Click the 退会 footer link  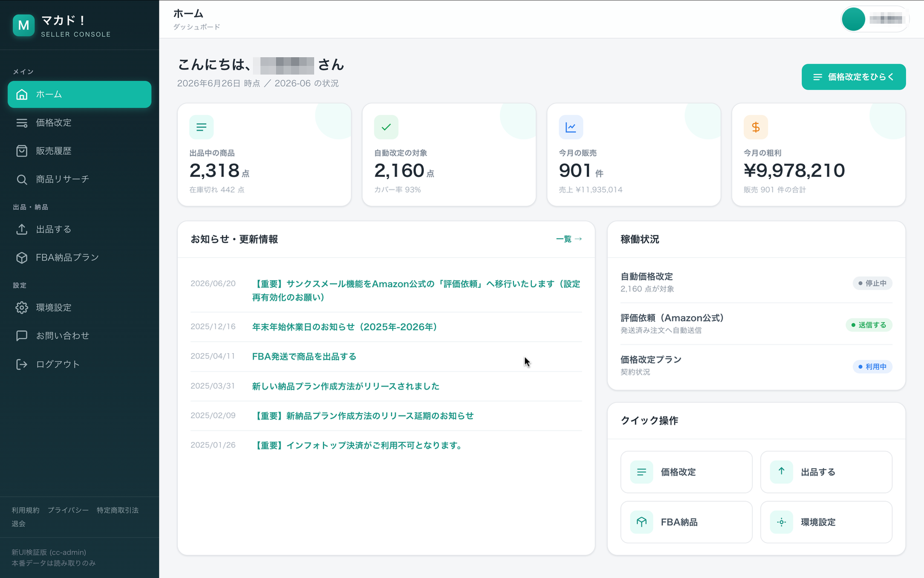(18, 524)
